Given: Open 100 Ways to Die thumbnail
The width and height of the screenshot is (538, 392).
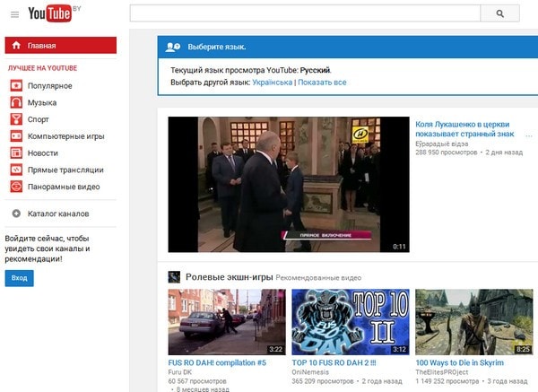Looking at the screenshot, I should tap(473, 322).
